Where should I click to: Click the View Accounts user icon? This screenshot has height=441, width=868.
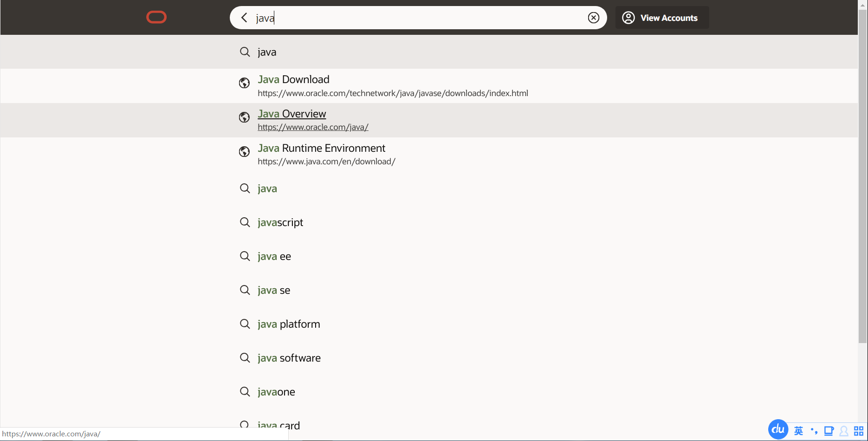[628, 18]
